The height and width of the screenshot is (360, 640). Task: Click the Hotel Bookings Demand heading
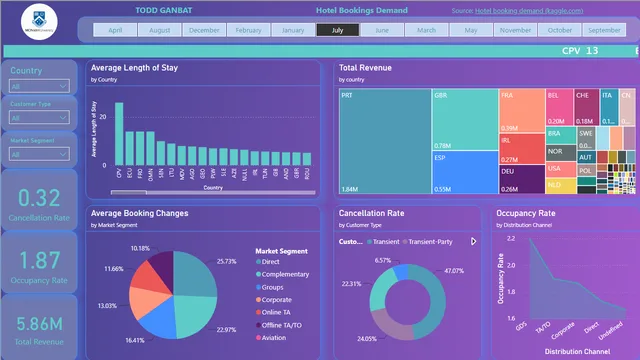point(362,10)
